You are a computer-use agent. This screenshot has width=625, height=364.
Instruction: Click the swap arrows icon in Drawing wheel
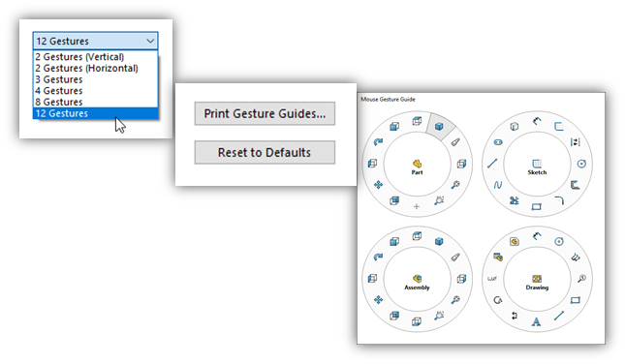515,316
